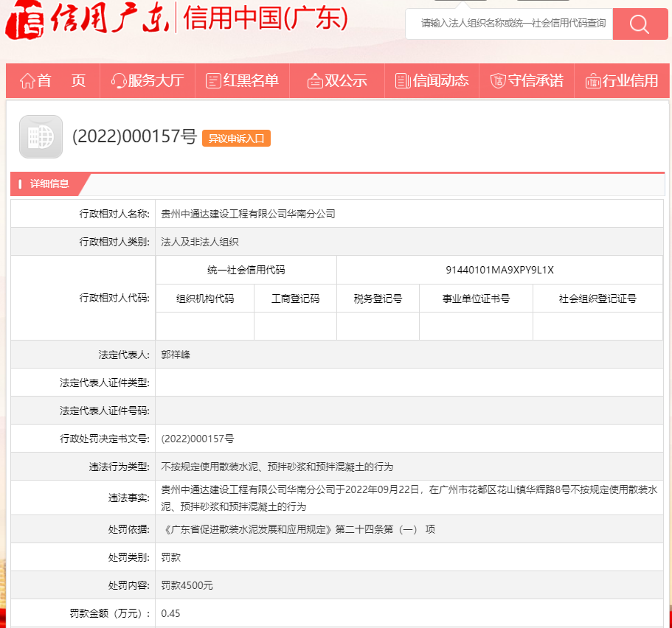Click the home icon on 首页 menu
The width and height of the screenshot is (672, 628).
click(x=26, y=80)
